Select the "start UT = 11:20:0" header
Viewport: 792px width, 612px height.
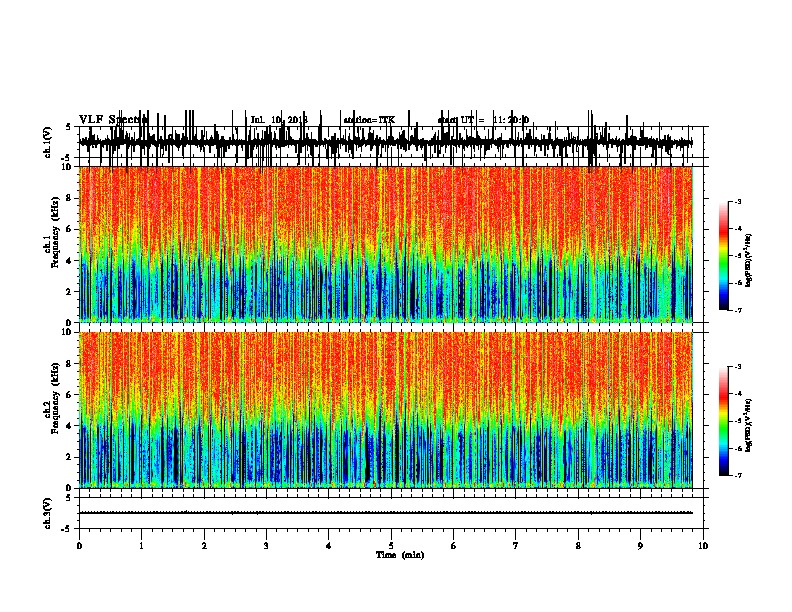click(x=483, y=120)
